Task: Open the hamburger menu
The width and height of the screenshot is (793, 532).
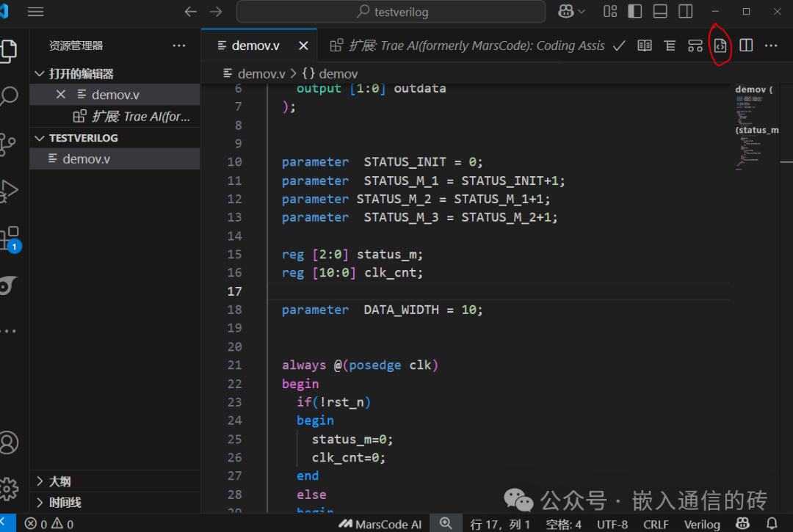Action: coord(35,11)
